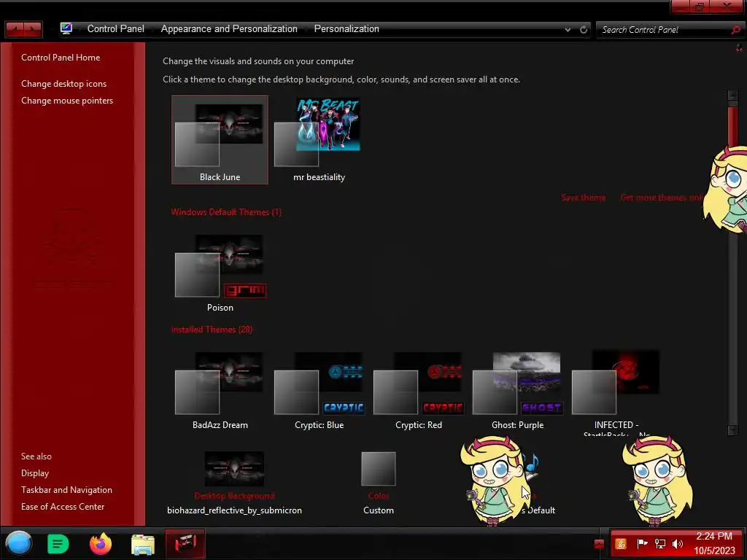Open File Explorer from the taskbar
Image resolution: width=747 pixels, height=560 pixels.
point(143,544)
